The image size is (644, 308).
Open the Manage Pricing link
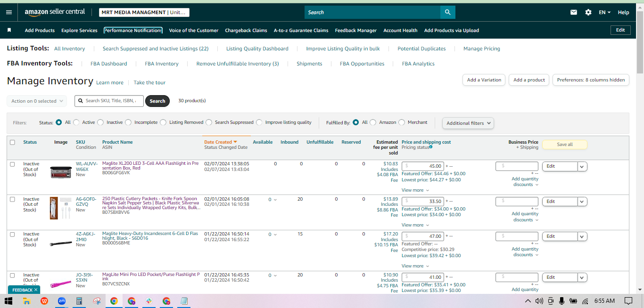pos(482,49)
